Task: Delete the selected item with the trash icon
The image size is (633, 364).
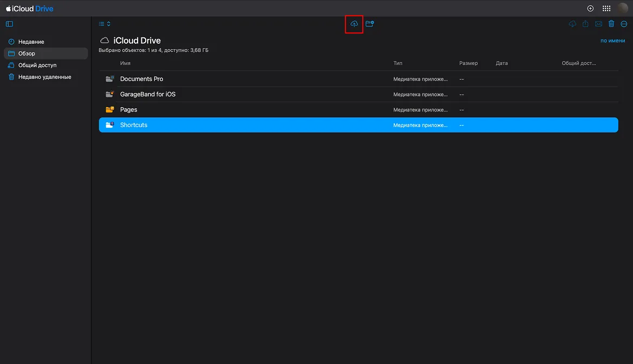Action: [x=611, y=24]
